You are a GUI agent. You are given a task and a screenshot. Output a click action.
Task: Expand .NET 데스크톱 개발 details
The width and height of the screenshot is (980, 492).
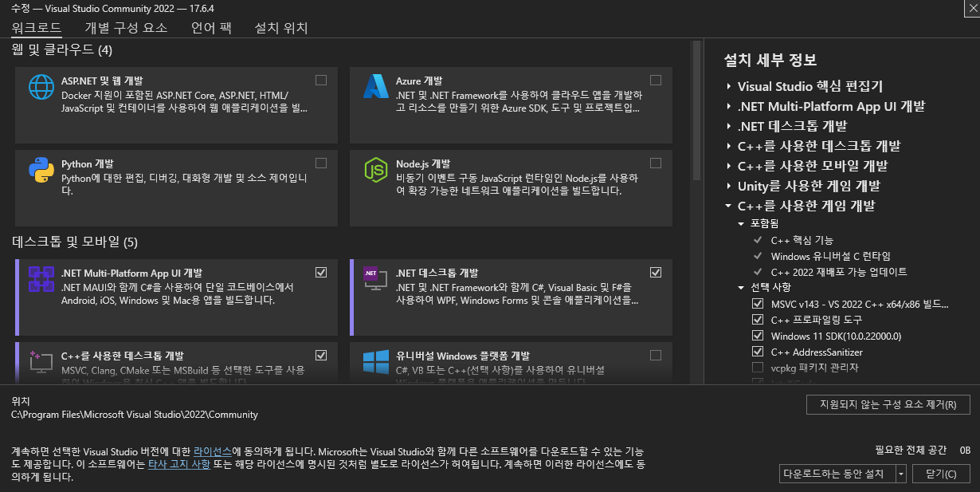[x=729, y=126]
